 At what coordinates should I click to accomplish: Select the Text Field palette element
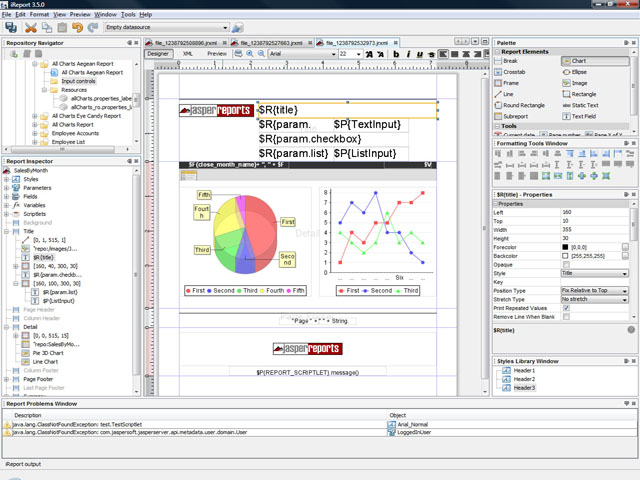coord(579,116)
